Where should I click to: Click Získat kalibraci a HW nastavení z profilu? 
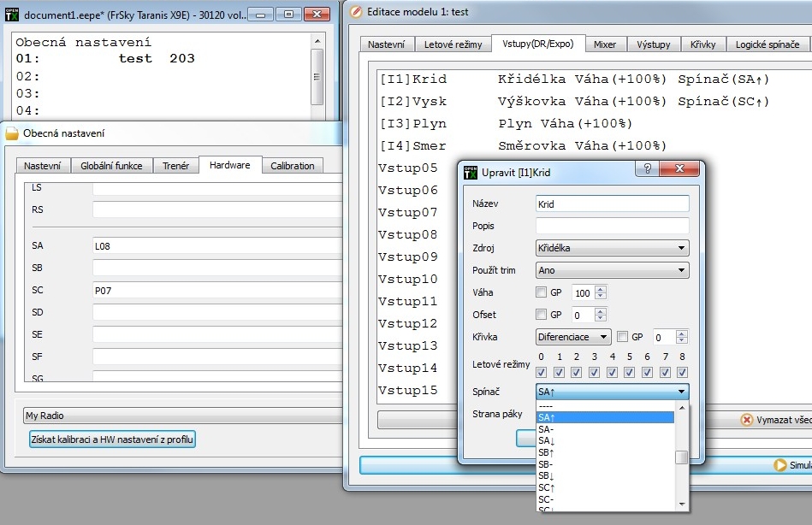113,439
